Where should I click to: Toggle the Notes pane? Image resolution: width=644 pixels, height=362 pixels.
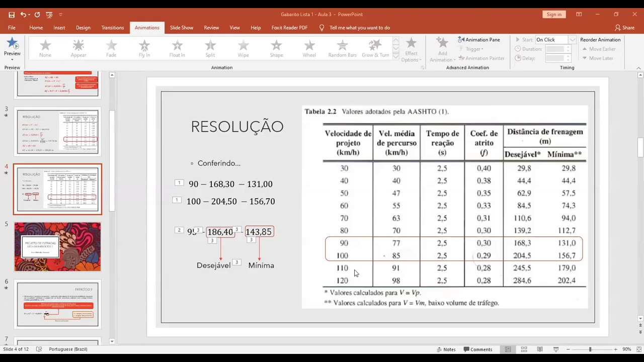(x=446, y=349)
